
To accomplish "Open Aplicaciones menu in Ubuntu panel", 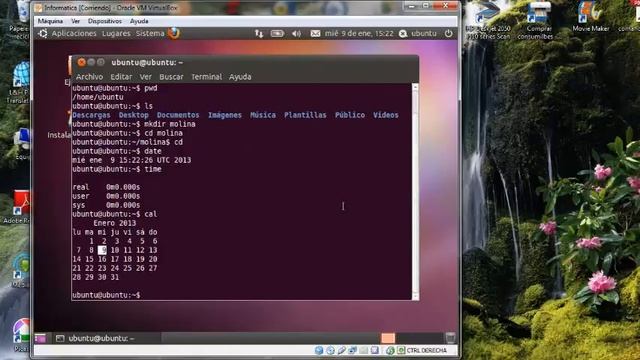I will tap(74, 33).
